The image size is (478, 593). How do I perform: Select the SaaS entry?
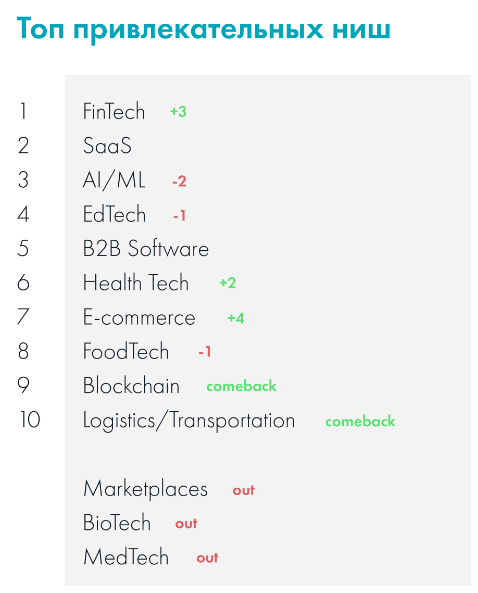pyautogui.click(x=107, y=146)
